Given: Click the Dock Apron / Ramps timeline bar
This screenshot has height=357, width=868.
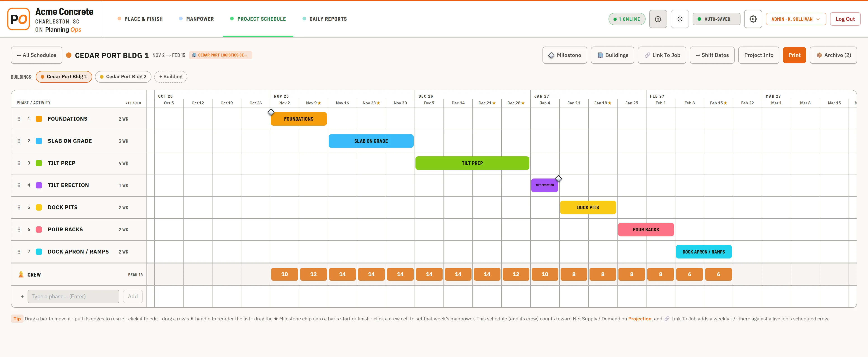Looking at the screenshot, I should [x=704, y=252].
